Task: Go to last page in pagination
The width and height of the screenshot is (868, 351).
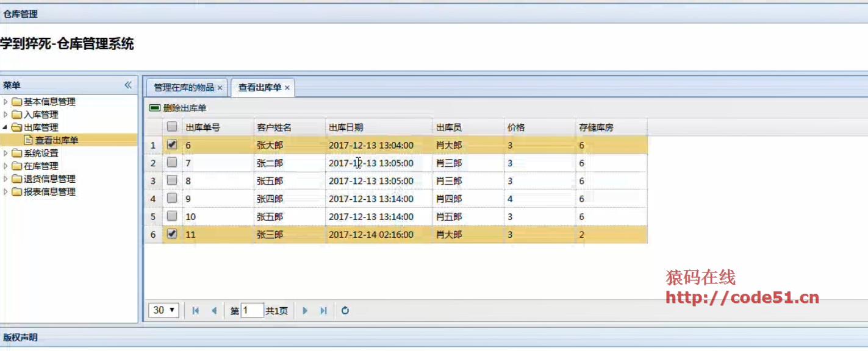Action: (324, 311)
